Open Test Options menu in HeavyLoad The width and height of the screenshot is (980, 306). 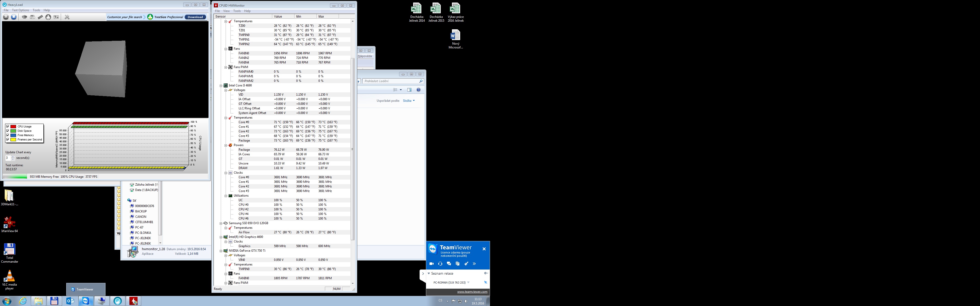click(x=20, y=10)
